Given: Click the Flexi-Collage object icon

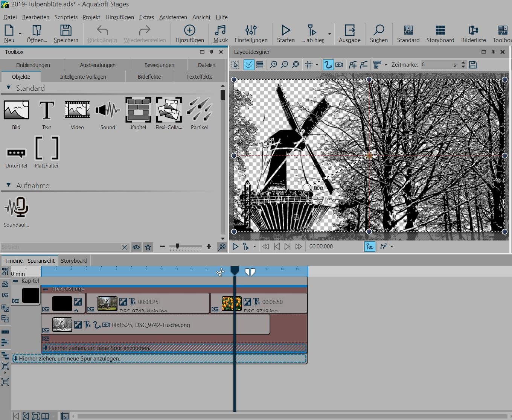Looking at the screenshot, I should coord(169,110).
